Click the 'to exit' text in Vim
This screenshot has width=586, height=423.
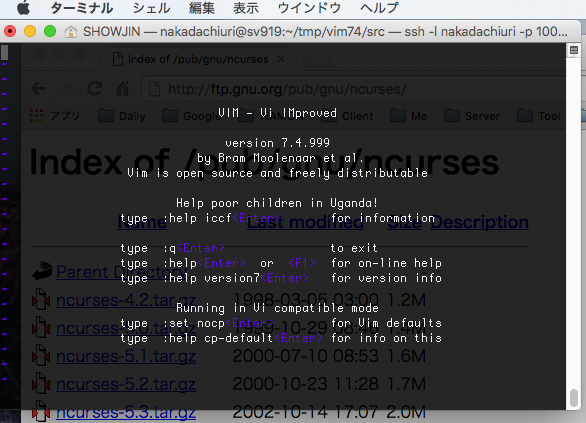click(x=354, y=248)
